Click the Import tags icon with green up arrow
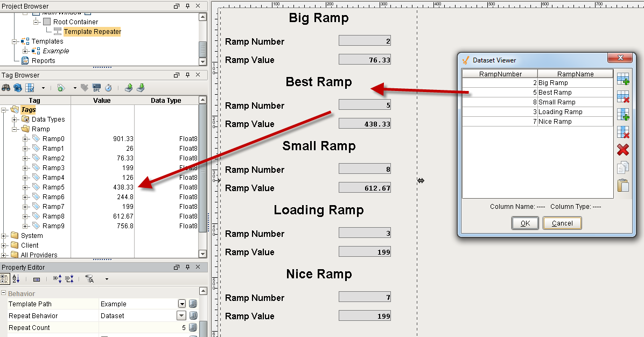 (129, 88)
